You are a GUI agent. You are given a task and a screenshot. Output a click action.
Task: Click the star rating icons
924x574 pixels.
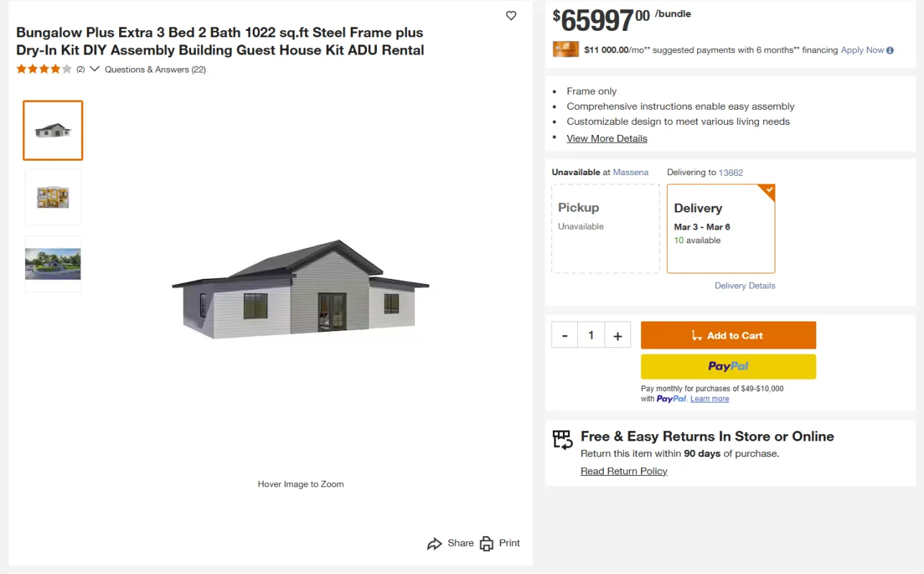click(x=44, y=70)
